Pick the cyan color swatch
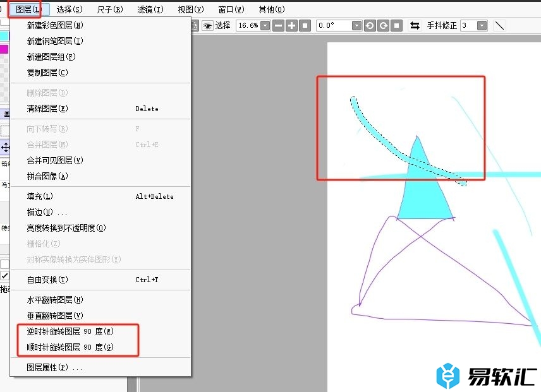The image size is (541, 392). (4, 36)
